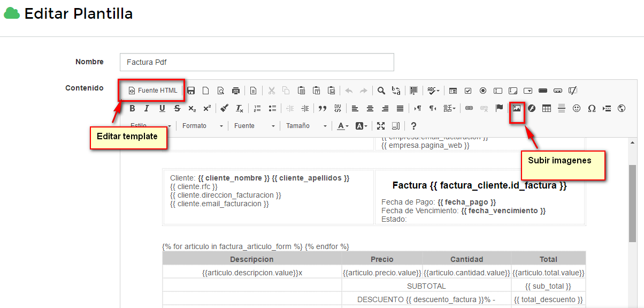The width and height of the screenshot is (644, 308).
Task: Click the Print icon in toolbar
Action: [x=235, y=91]
